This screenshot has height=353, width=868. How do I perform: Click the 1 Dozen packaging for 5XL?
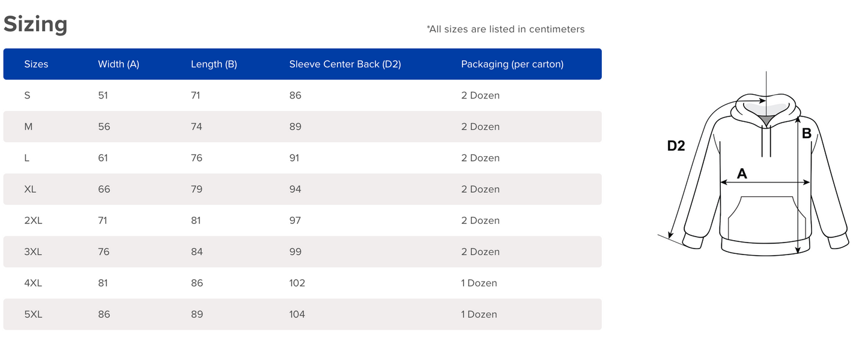(479, 314)
